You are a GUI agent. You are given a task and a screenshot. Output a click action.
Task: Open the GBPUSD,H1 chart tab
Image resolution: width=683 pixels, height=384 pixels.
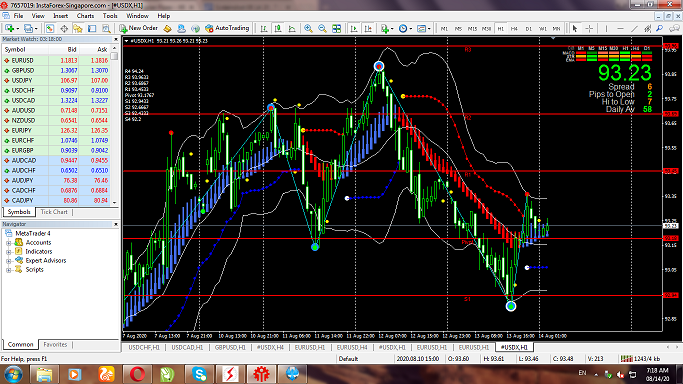coord(230,347)
